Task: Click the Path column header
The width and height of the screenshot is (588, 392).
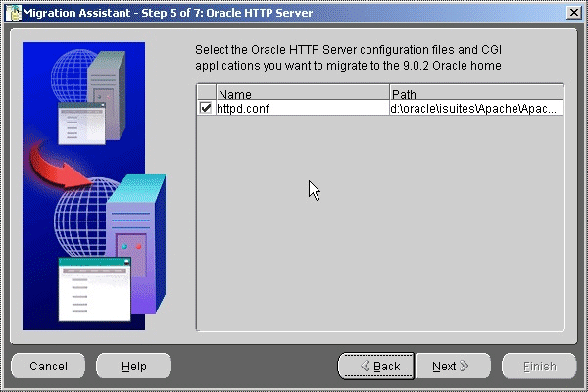Action: click(x=476, y=93)
